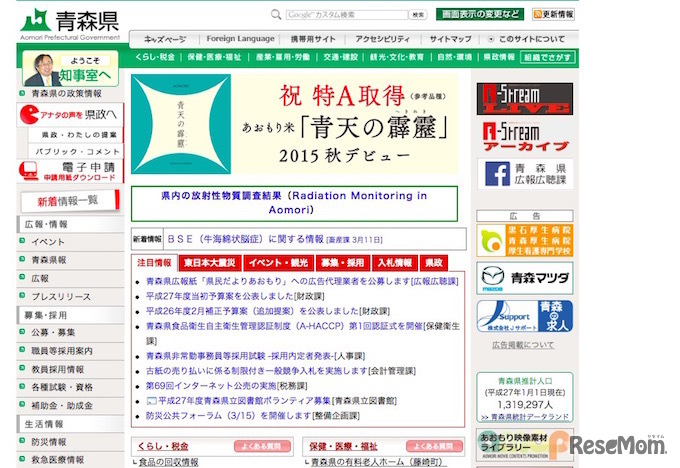Screen dimensions: 680x468
Task: Open プレスリリース sidebar link
Action: pyautogui.click(x=61, y=297)
